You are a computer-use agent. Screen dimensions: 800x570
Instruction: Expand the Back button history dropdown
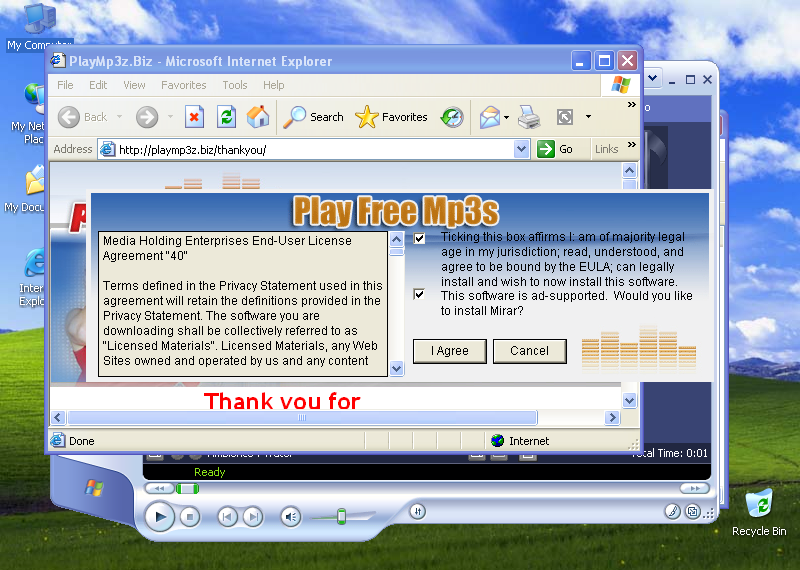coord(119,117)
